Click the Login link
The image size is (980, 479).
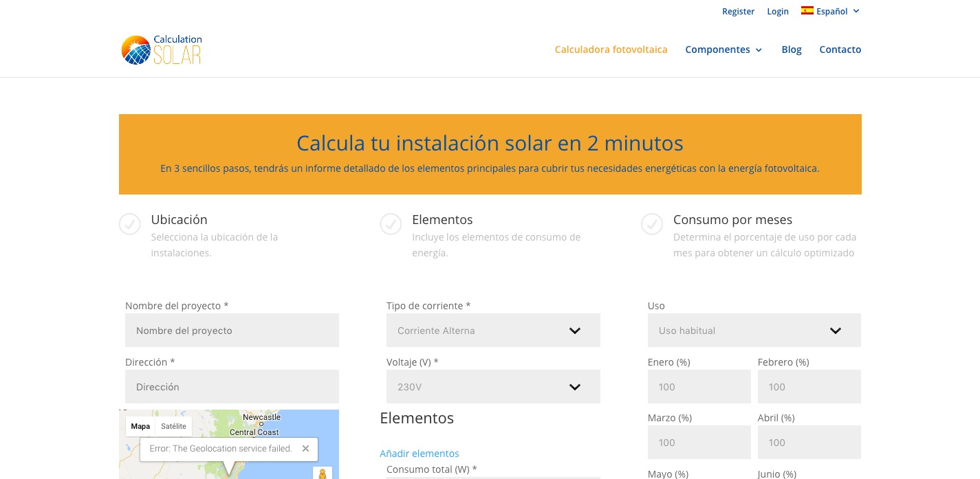pos(778,11)
